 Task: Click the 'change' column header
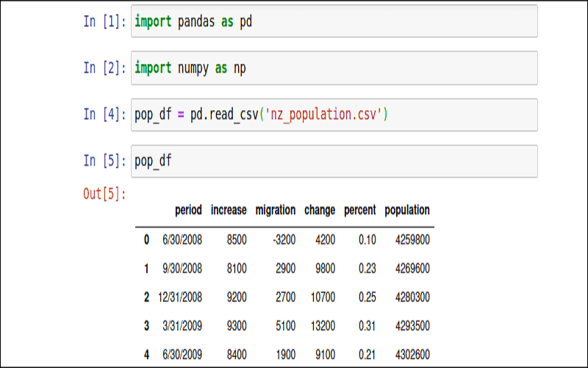click(x=320, y=210)
